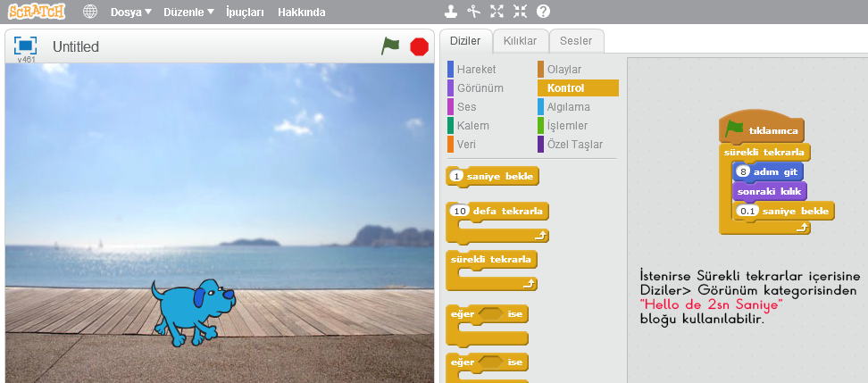Select the Duplicate stamp tool
The image size is (868, 383).
(x=452, y=12)
